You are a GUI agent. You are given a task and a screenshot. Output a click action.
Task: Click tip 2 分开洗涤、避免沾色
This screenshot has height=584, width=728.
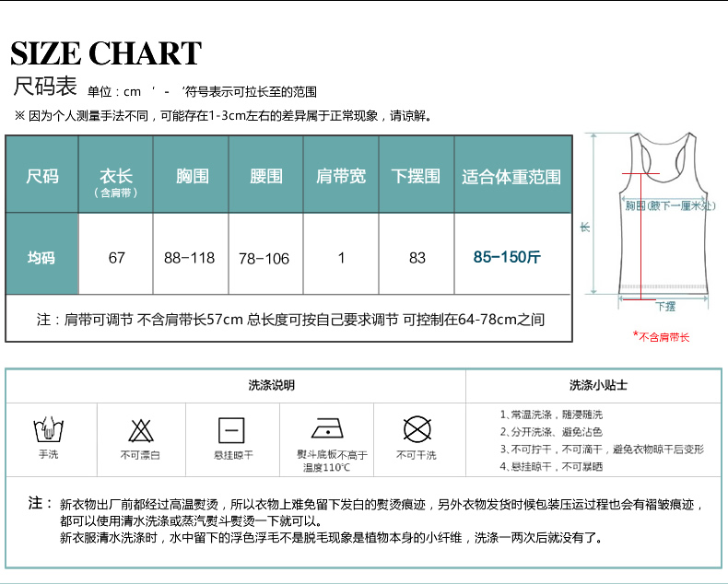click(x=551, y=432)
